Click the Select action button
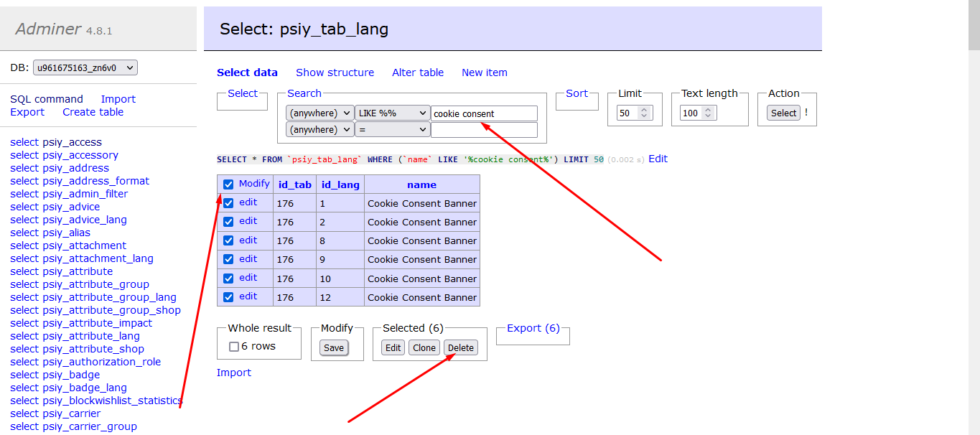Viewport: 980px width, 435px height. tap(784, 113)
